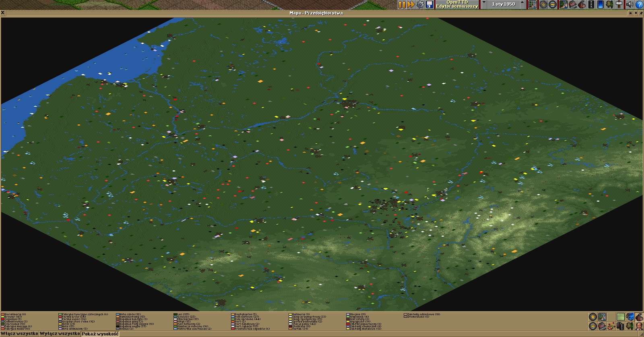Switch minimap to owners view
Viewport: 644px width, 337px height.
click(639, 326)
